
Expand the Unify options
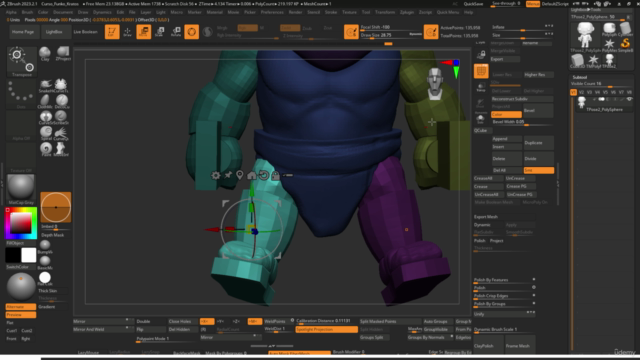pos(504,314)
